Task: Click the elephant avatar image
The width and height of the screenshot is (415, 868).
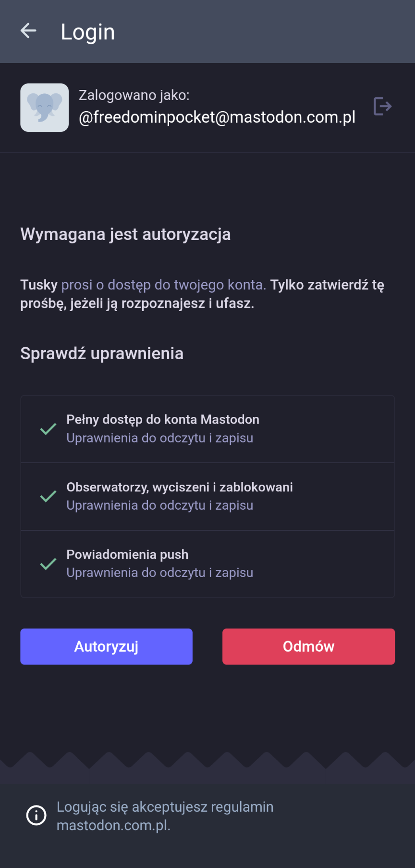Action: [45, 108]
